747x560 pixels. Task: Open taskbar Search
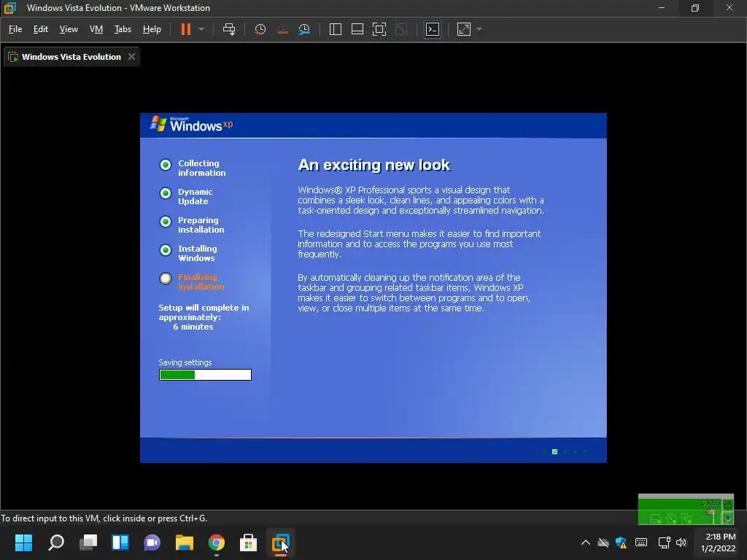click(x=56, y=542)
